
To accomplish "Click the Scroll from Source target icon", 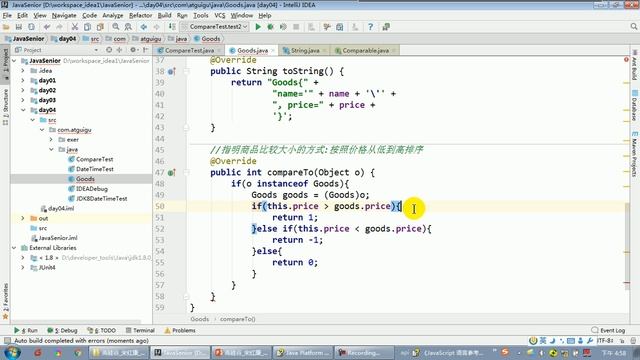I will [109, 50].
